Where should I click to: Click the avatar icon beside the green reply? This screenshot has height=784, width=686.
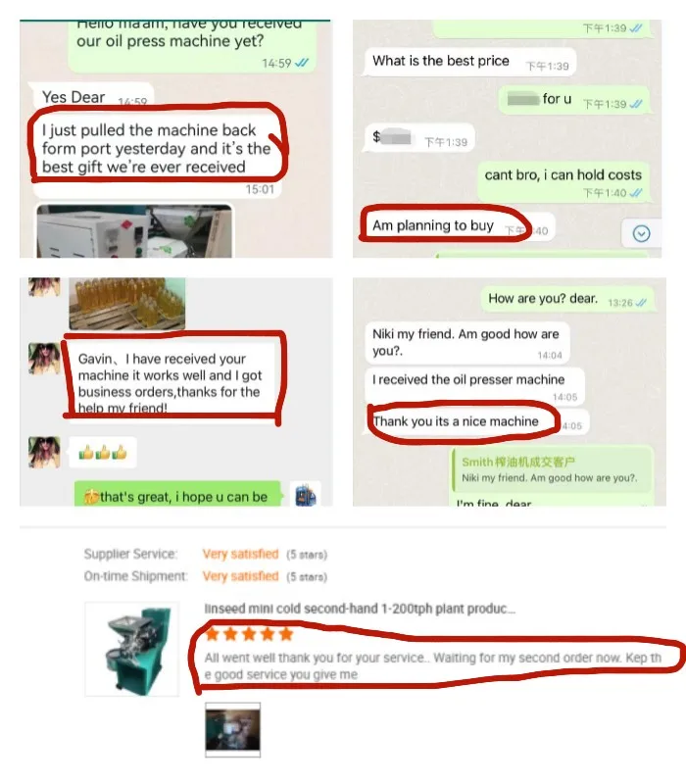(305, 495)
